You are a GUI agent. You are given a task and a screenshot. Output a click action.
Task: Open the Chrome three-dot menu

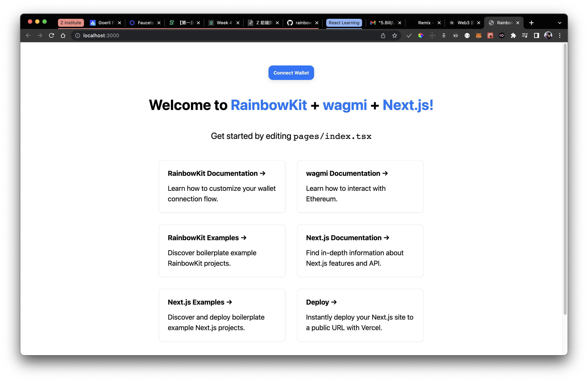560,35
